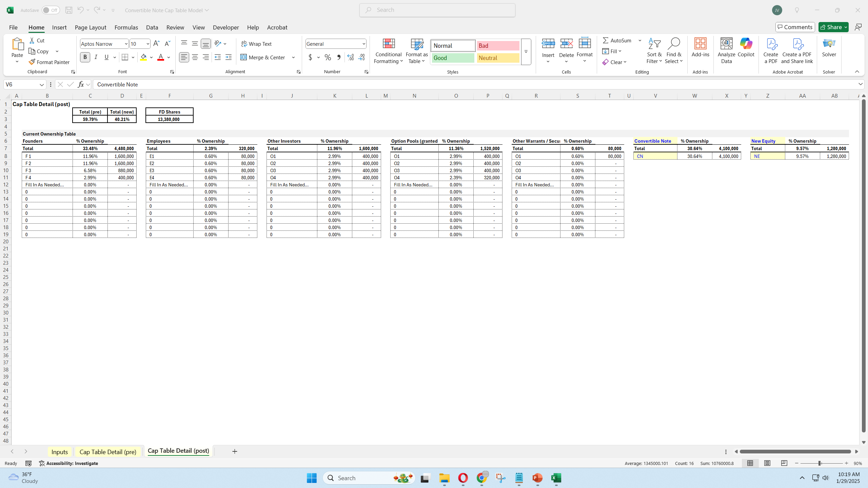
Task: Click the Save icon in title bar
Action: [69, 10]
